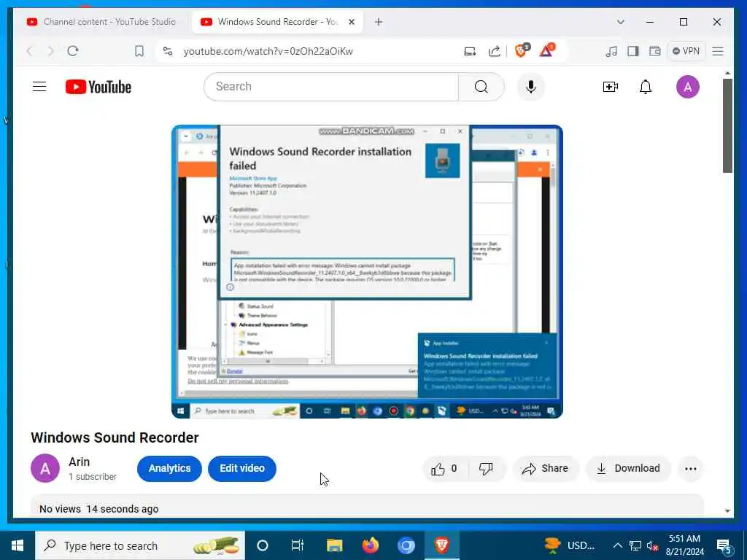Open File Explorer from taskbar
The image size is (747, 560).
(x=334, y=545)
